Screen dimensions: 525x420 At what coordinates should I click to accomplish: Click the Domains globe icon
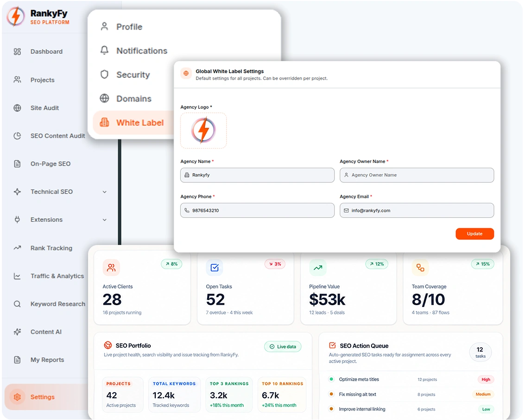[104, 98]
